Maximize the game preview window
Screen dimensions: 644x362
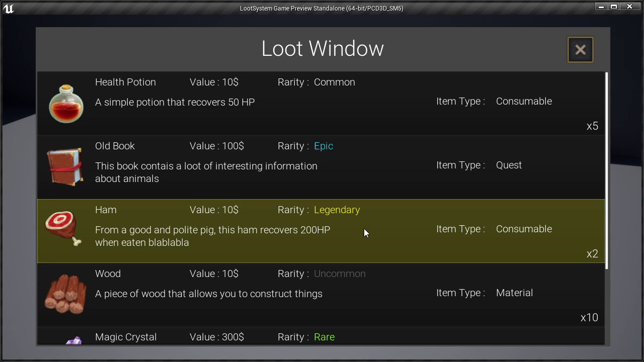tap(614, 7)
